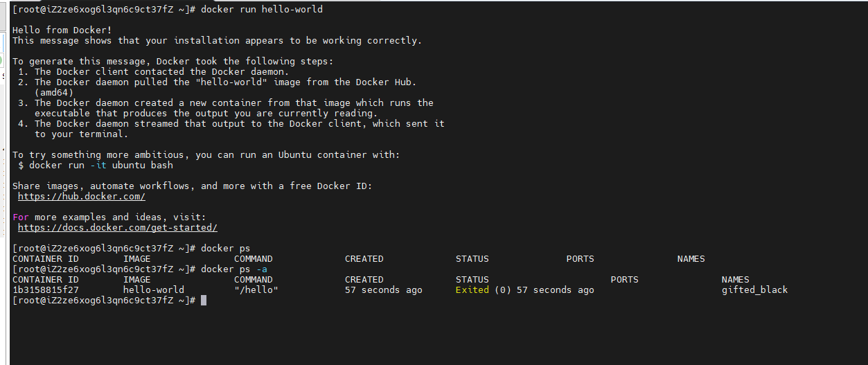Click "57 seconds ago" under CREATED column

click(383, 290)
